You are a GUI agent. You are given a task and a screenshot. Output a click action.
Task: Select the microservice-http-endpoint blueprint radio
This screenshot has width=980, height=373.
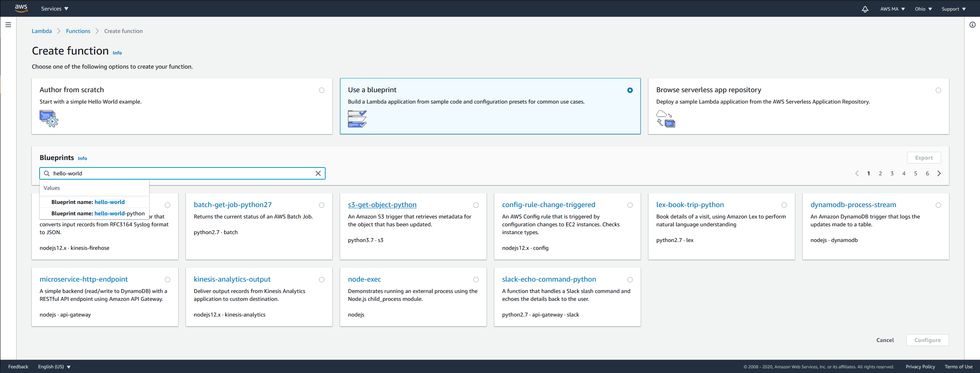tap(168, 280)
